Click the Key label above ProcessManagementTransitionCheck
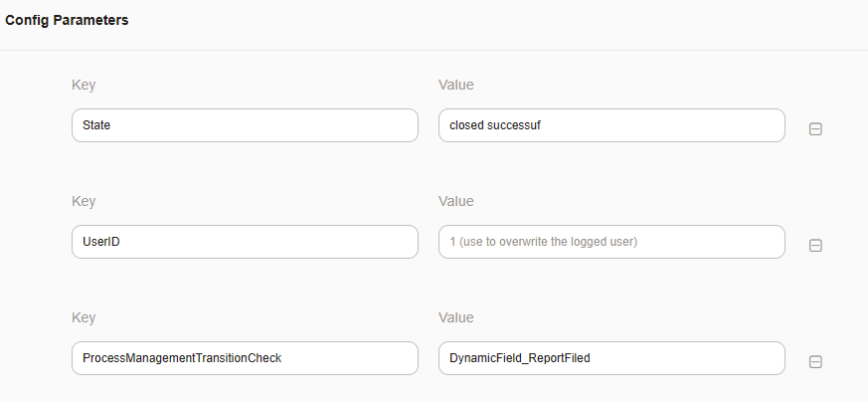This screenshot has height=402, width=868. 84,317
